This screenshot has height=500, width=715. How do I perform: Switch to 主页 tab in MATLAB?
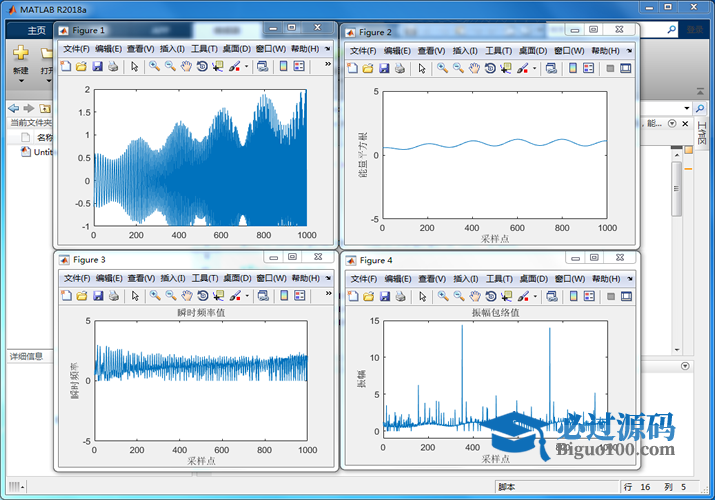36,30
